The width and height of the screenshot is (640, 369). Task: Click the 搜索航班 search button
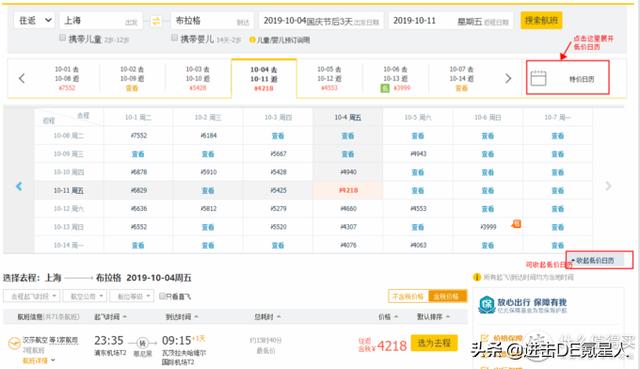(x=541, y=20)
